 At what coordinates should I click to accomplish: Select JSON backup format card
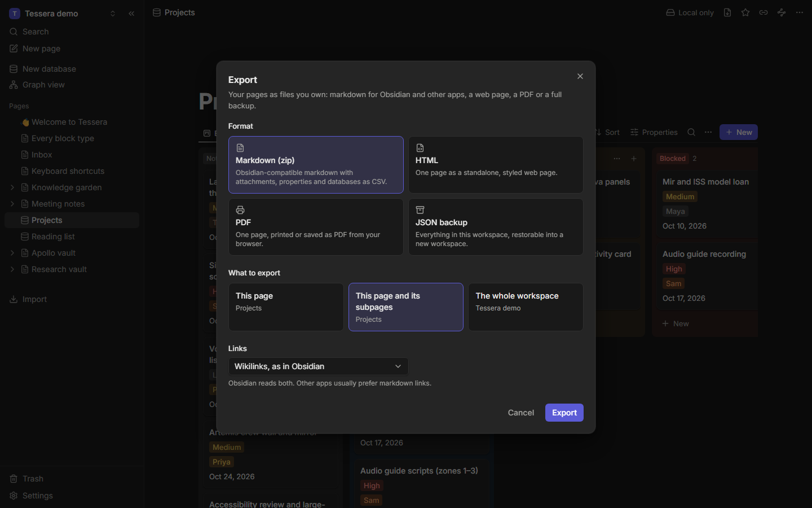[x=496, y=227]
